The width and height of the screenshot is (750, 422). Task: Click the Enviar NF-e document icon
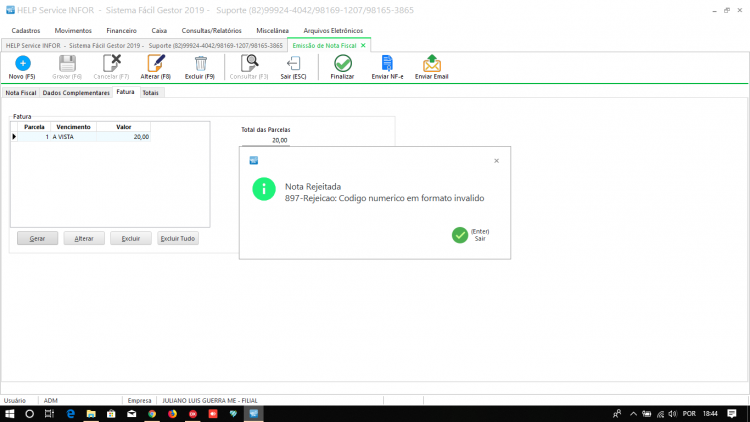tap(387, 64)
